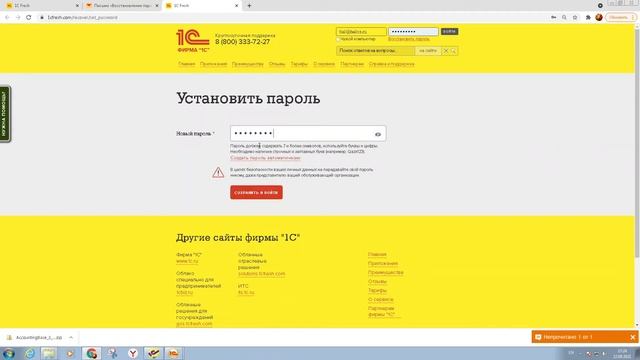
Task: Click the browser address bar
Action: click(294, 18)
